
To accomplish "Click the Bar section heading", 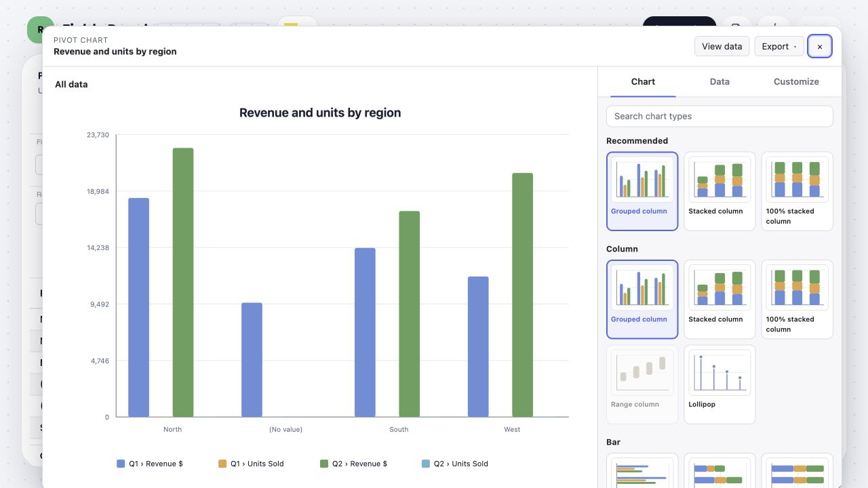I will [613, 442].
